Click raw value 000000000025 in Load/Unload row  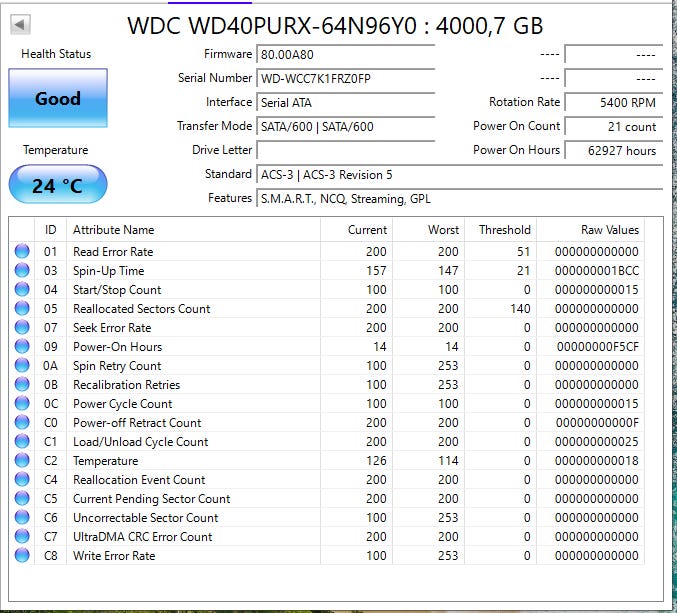[x=596, y=442]
